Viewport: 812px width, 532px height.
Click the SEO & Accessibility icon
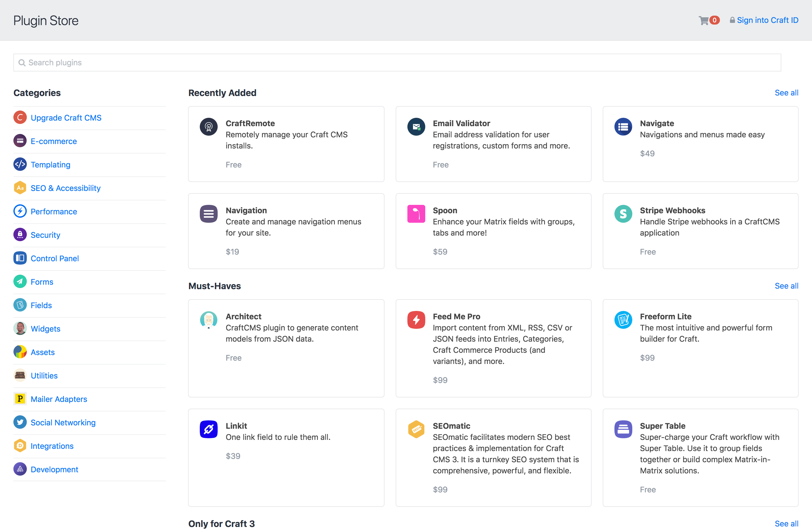20,188
